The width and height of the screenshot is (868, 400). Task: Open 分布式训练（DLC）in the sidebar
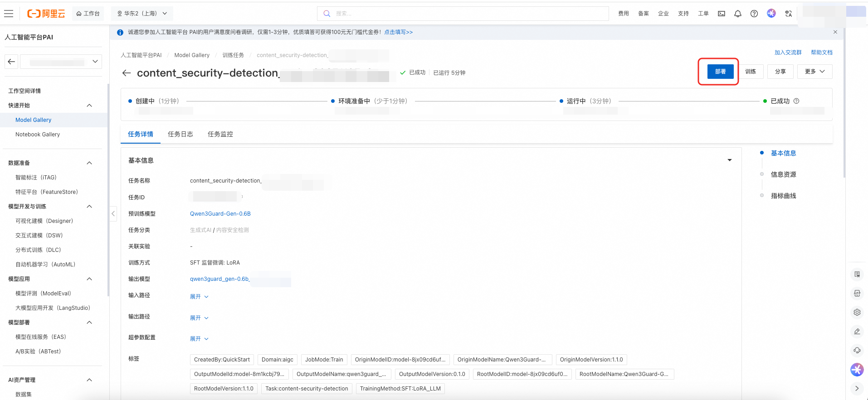pos(38,250)
